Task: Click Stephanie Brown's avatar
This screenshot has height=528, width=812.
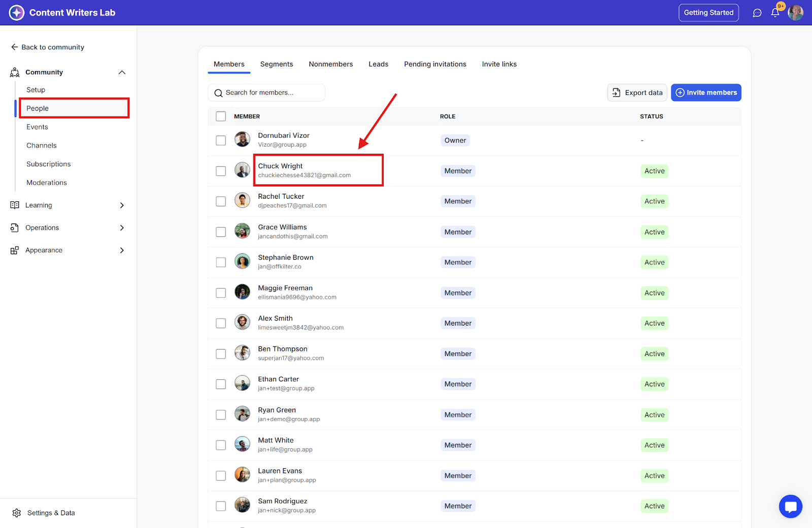Action: 243,261
